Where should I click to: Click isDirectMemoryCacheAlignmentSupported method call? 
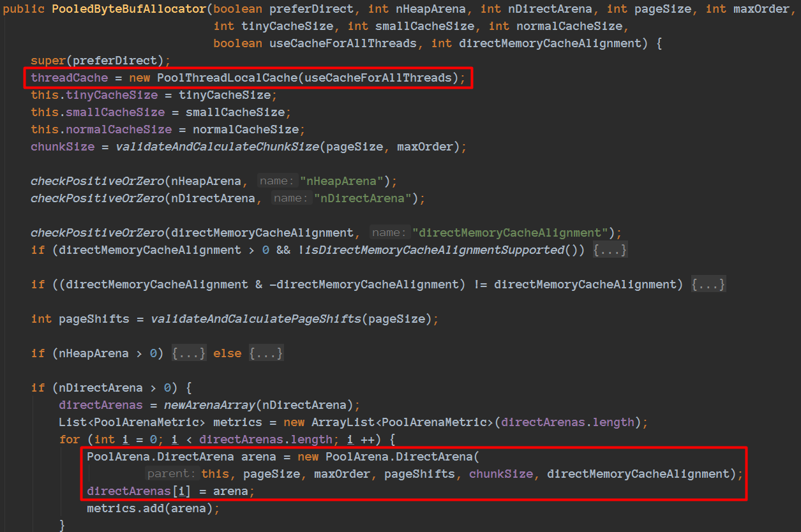pyautogui.click(x=435, y=250)
